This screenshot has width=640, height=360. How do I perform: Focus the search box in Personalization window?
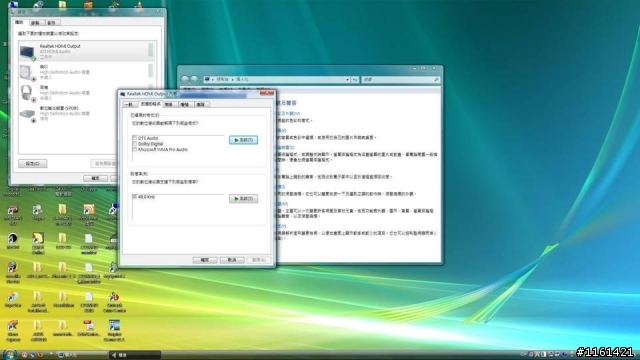coord(400,80)
